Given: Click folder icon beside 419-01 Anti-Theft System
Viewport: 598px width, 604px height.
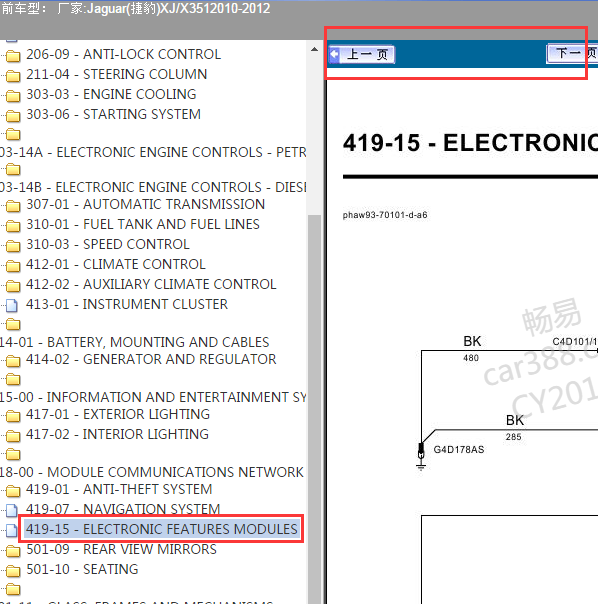Looking at the screenshot, I should click(13, 492).
